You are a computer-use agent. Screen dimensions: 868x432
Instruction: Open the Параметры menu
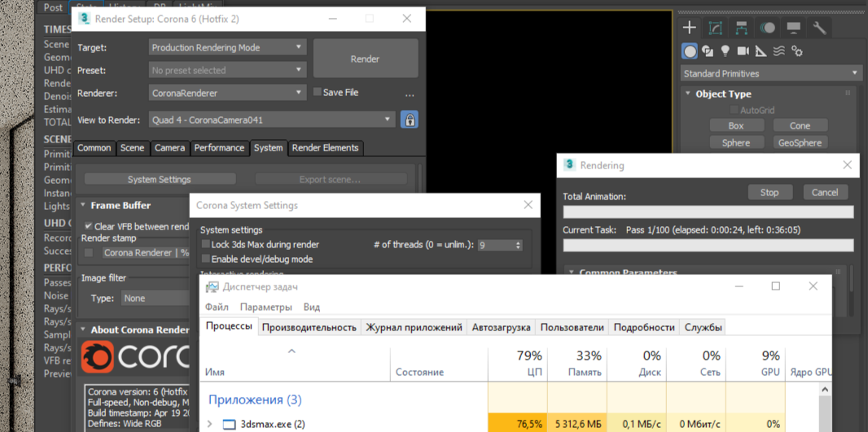[x=265, y=307]
